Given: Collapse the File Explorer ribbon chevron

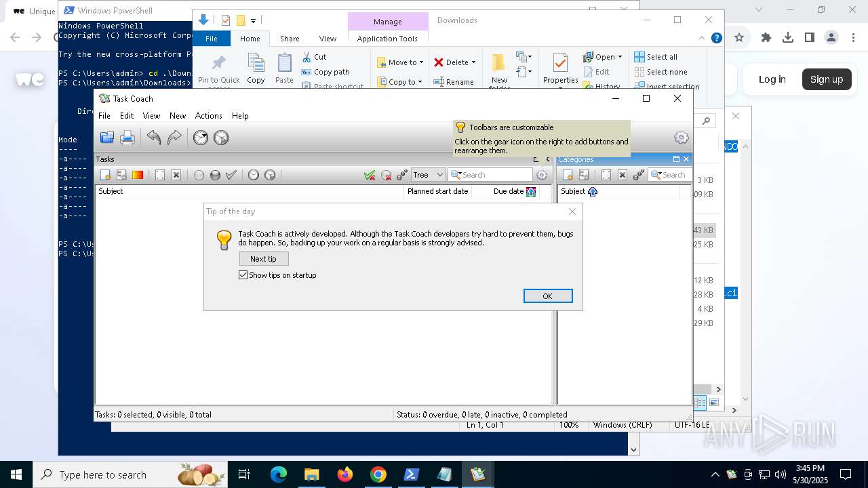Looking at the screenshot, I should (x=703, y=39).
